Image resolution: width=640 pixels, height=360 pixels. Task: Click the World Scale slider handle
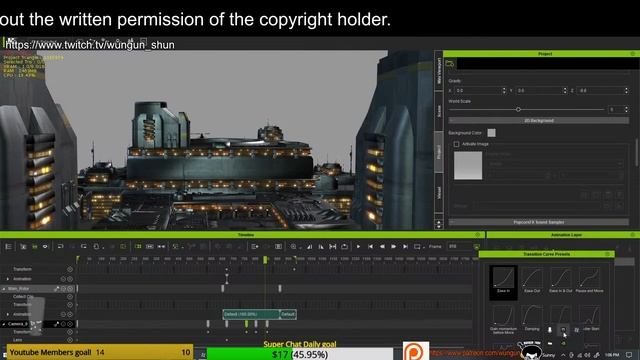click(518, 109)
